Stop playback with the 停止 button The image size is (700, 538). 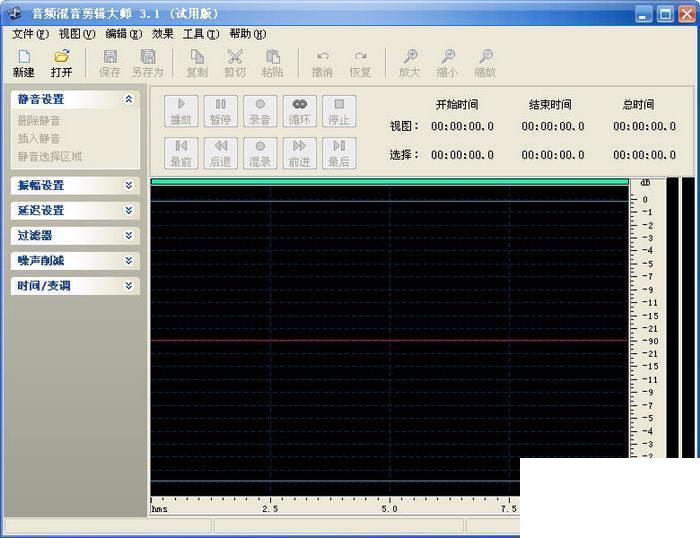coord(339,111)
